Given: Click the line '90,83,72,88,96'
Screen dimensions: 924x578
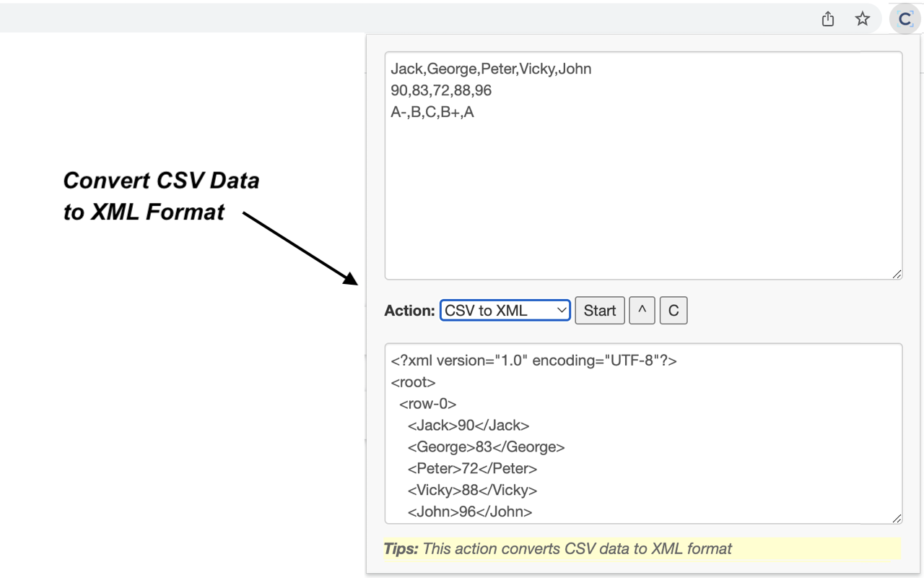Looking at the screenshot, I should tap(441, 91).
